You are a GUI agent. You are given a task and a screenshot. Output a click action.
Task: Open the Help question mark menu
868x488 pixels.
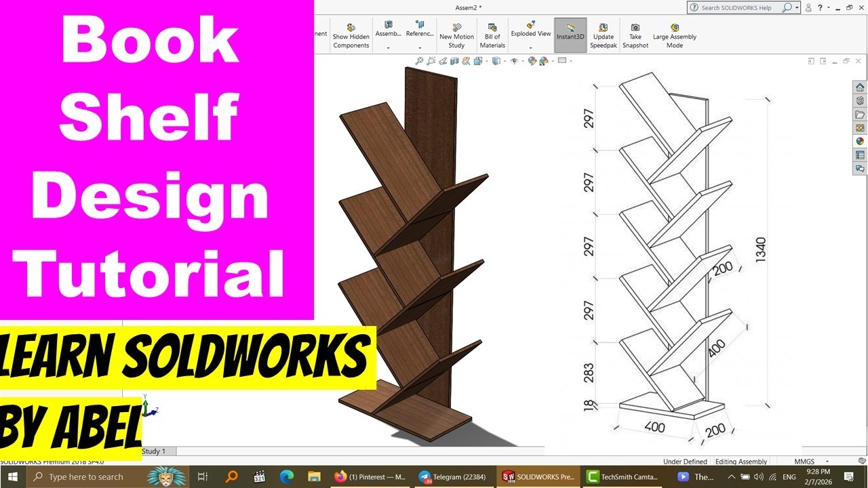pos(820,7)
